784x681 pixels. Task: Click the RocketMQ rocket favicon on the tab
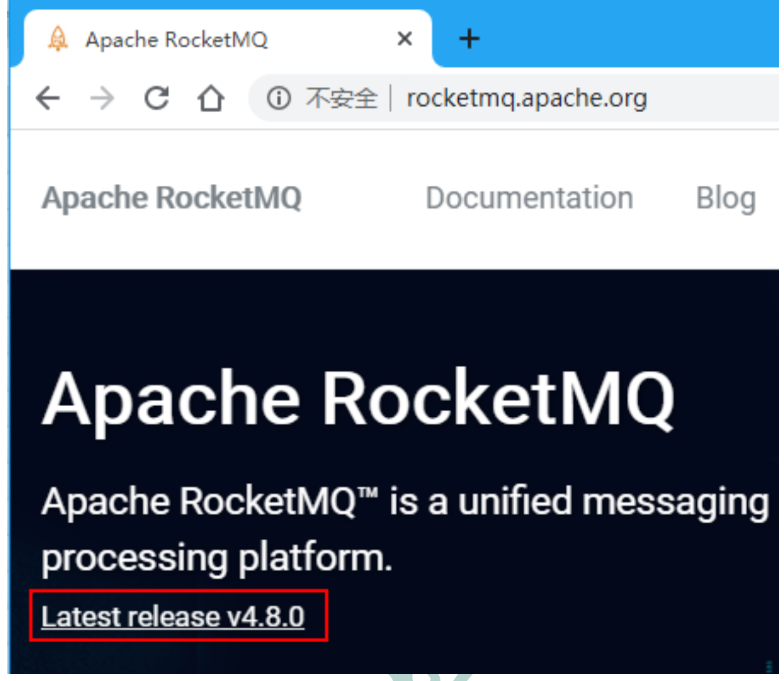click(58, 39)
